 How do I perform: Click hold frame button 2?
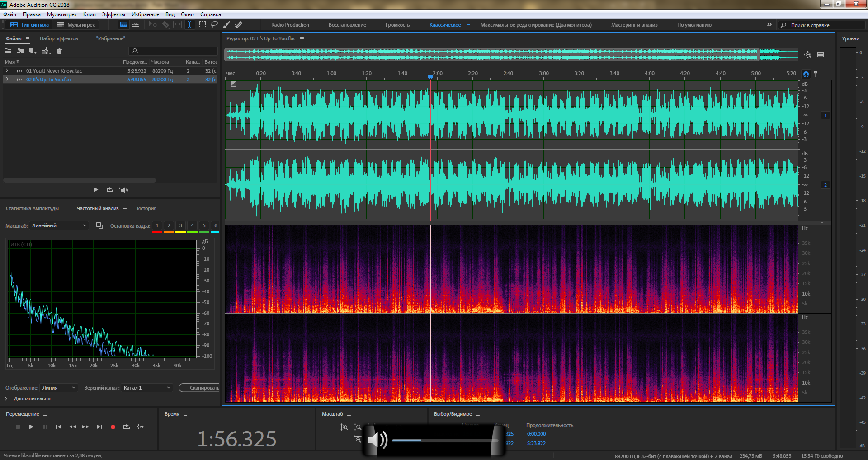point(169,225)
